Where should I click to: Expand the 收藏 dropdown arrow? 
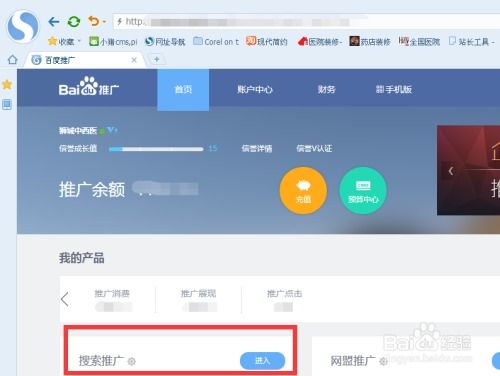point(79,41)
